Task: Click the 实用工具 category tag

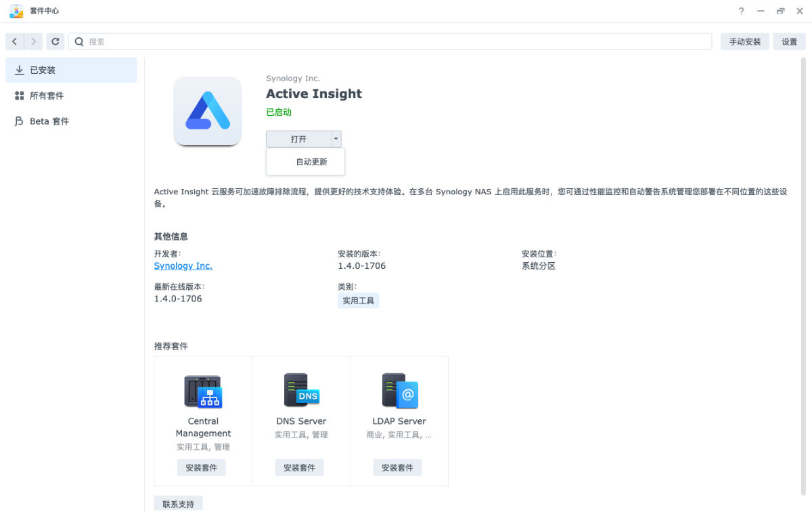Action: [358, 300]
